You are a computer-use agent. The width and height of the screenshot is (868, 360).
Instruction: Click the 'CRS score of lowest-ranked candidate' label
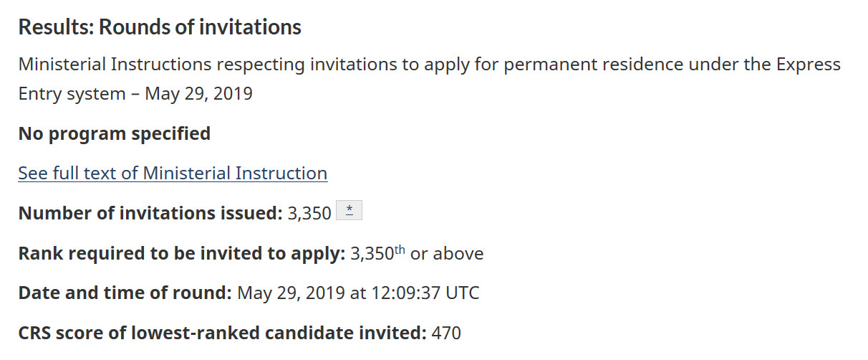click(x=222, y=333)
